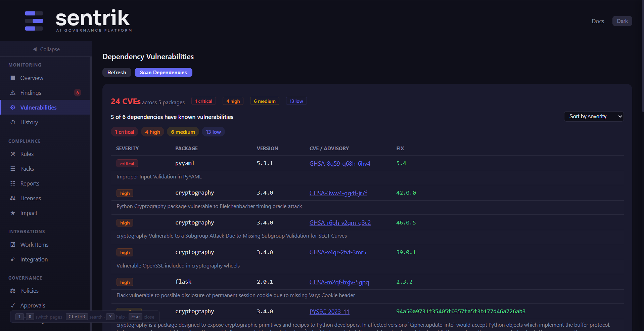Toggle the Dark theme button
Image resolution: width=644 pixels, height=331 pixels.
pos(622,21)
